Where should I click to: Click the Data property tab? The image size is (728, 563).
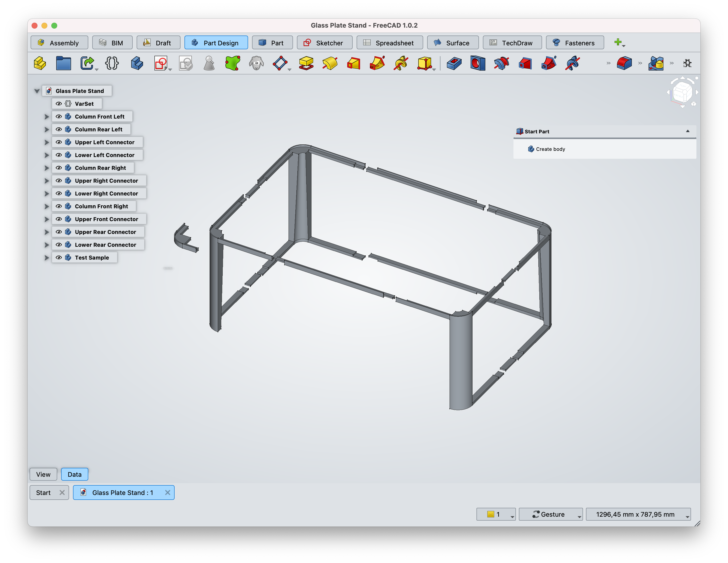[75, 474]
